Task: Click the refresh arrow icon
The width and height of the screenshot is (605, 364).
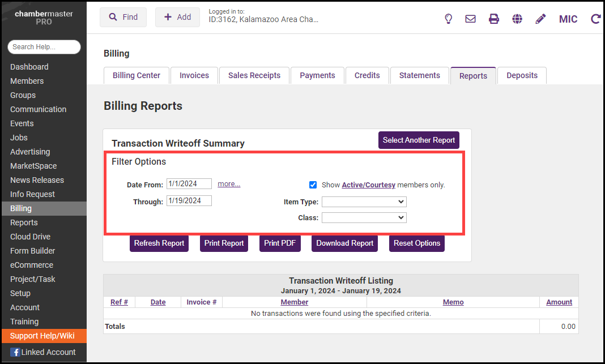Action: 595,19
